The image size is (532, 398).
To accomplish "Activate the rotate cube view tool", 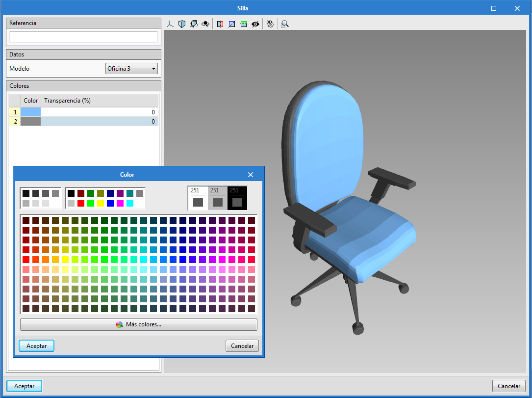I will (x=193, y=24).
